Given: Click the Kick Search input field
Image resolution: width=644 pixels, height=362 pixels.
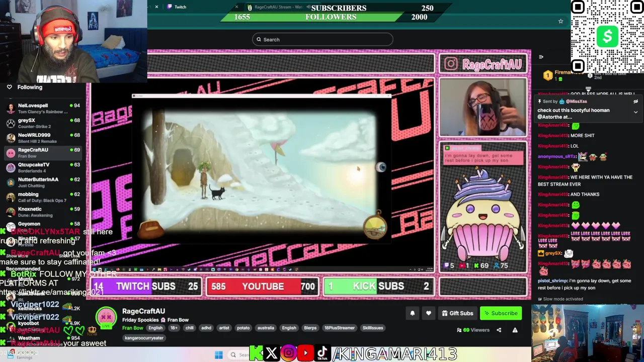Looking at the screenshot, I should [323, 40].
